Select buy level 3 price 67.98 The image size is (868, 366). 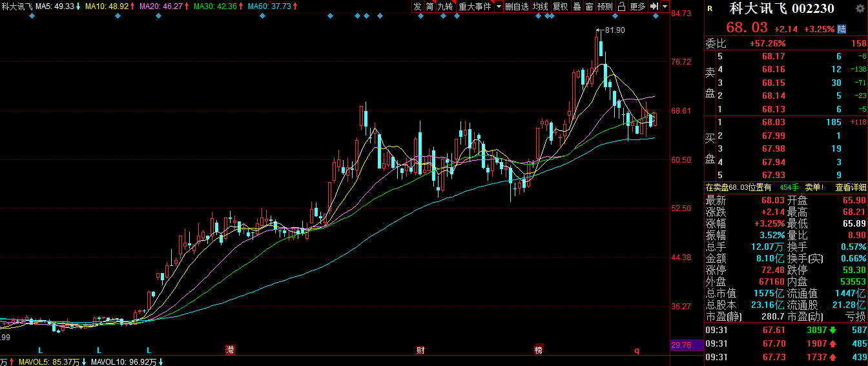tap(773, 148)
